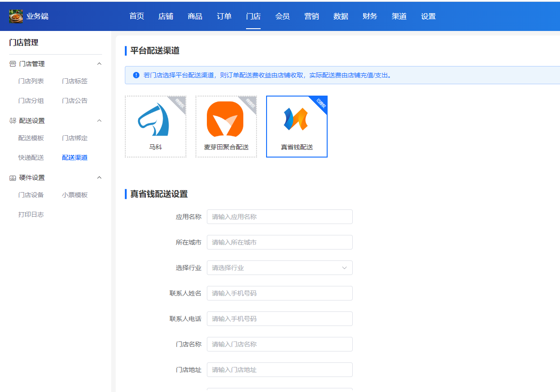
Task: Click the 平台配送渠道 section heading
Action: [x=155, y=51]
